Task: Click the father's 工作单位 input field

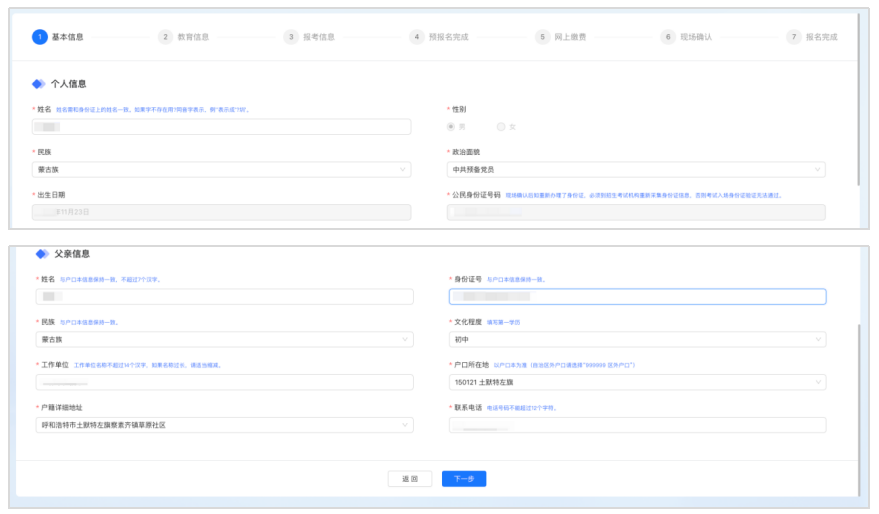Action: [x=224, y=382]
